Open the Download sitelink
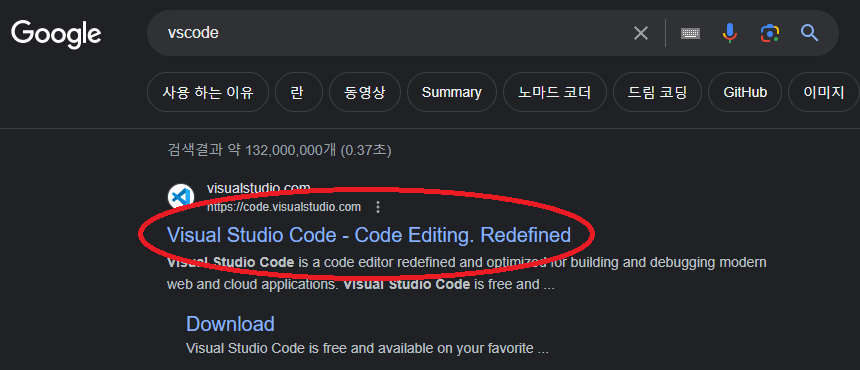This screenshot has width=860, height=370. pyautogui.click(x=230, y=324)
